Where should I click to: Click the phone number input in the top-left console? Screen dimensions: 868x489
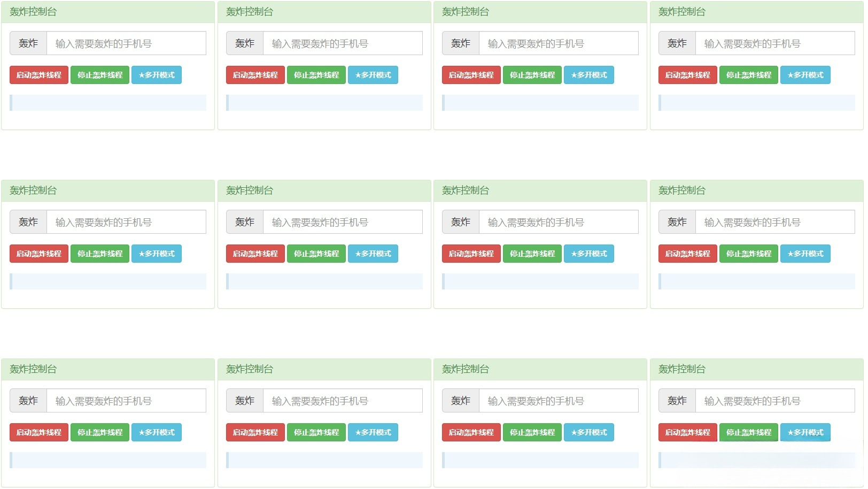127,43
